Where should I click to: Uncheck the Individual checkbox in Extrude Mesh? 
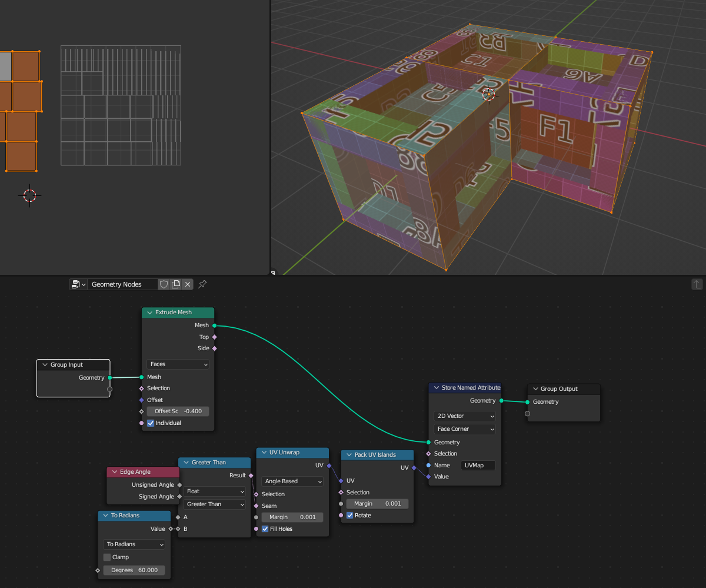(x=151, y=423)
